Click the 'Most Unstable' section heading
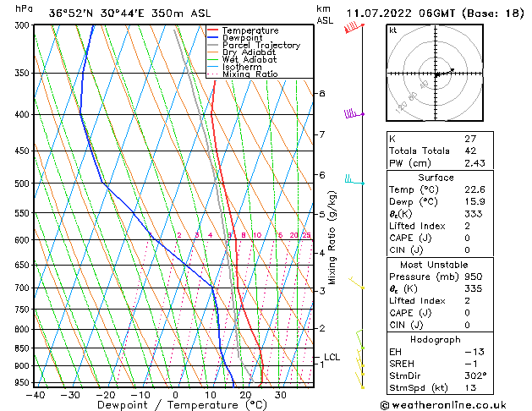This screenshot has height=411, width=532. click(x=434, y=265)
